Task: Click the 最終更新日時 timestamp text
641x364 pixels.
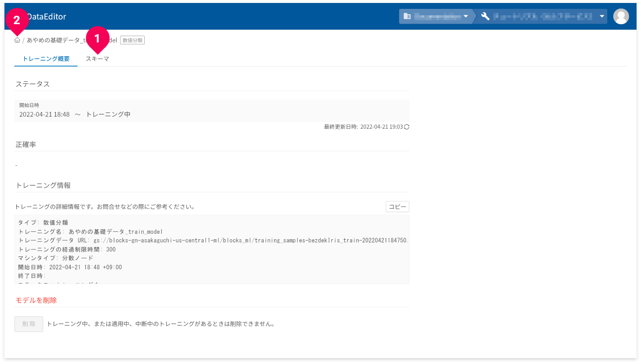Action: 363,127
